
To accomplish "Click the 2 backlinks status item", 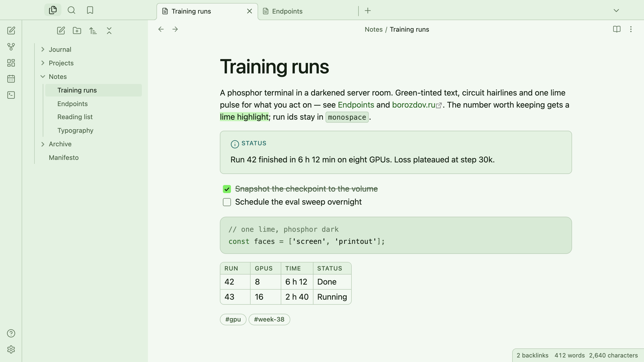I will tap(532, 355).
